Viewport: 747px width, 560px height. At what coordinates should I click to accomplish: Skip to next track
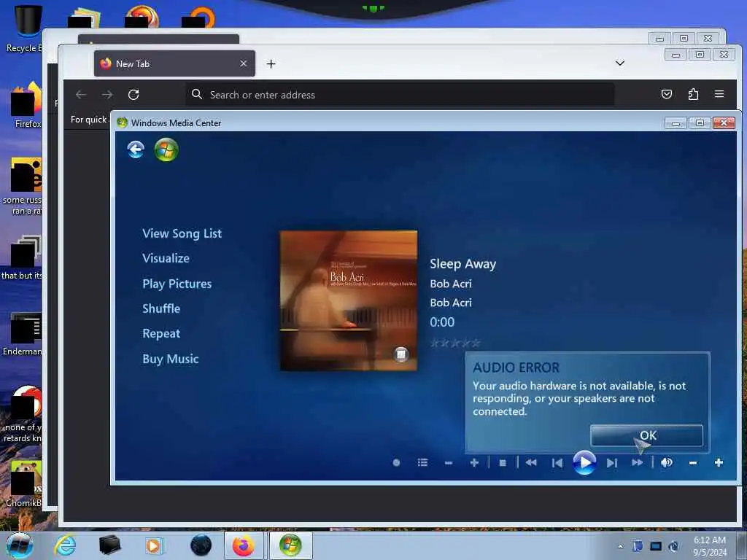[612, 463]
